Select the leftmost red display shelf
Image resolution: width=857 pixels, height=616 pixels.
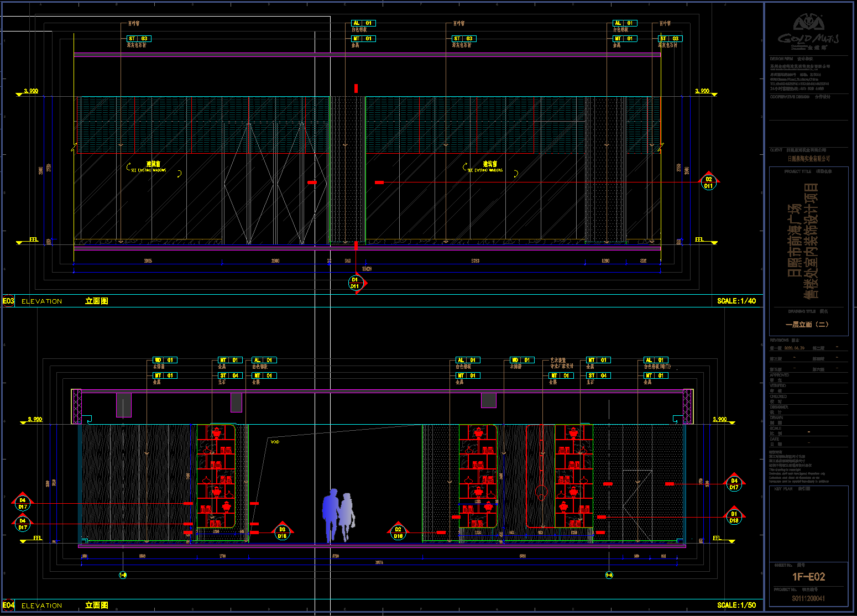[x=216, y=476]
